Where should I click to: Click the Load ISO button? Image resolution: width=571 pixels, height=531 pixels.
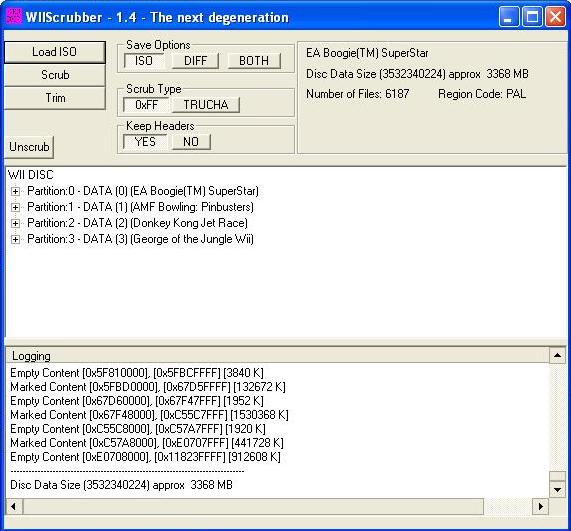point(55,52)
